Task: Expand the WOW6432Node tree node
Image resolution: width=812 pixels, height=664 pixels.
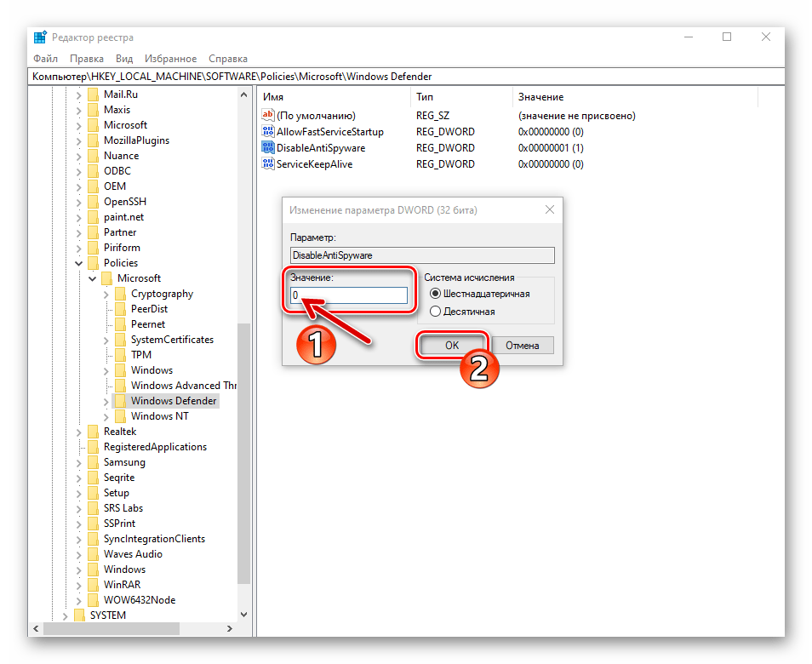Action: click(78, 601)
